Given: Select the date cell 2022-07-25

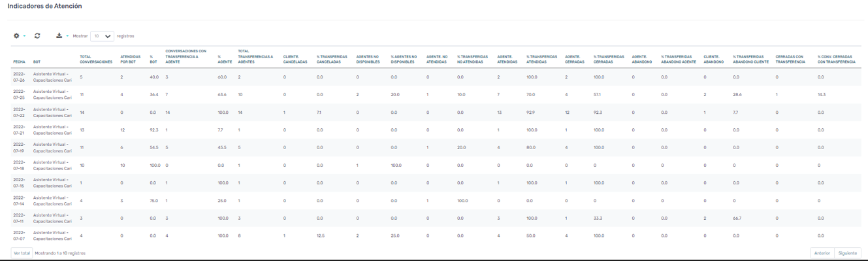Looking at the screenshot, I should click(x=19, y=95).
